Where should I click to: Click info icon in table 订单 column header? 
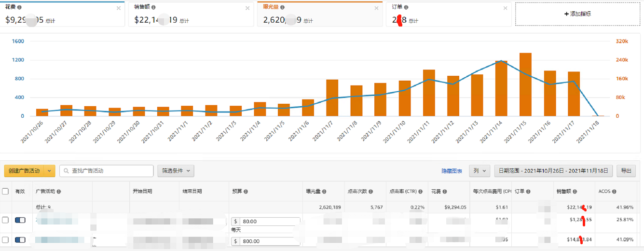point(529,192)
